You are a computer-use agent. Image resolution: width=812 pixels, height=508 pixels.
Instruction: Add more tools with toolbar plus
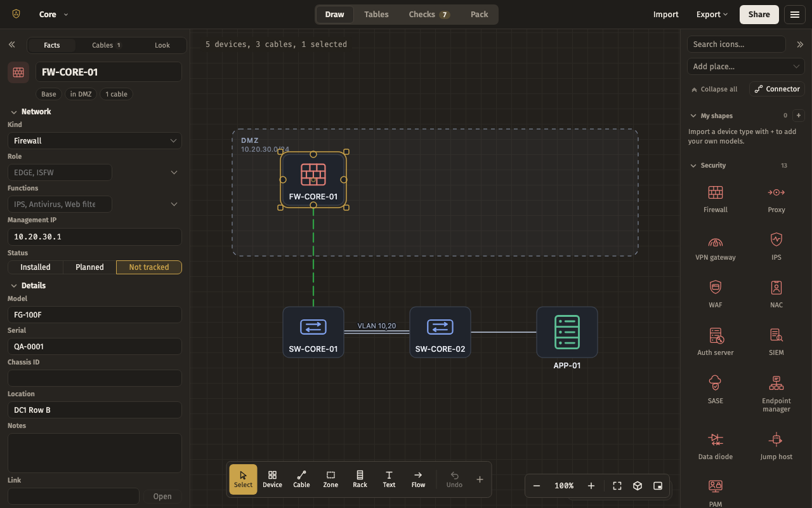[480, 479]
